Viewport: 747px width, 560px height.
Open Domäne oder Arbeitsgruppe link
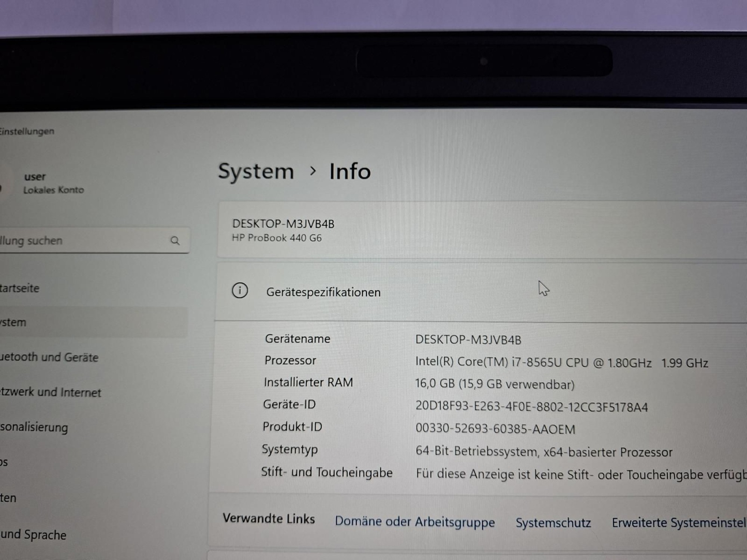[x=415, y=522]
